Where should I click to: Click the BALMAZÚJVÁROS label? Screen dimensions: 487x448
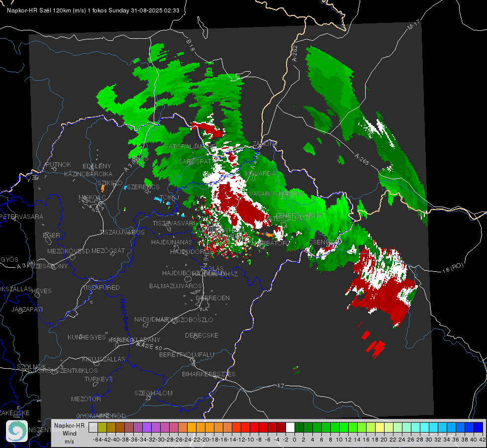pos(176,286)
